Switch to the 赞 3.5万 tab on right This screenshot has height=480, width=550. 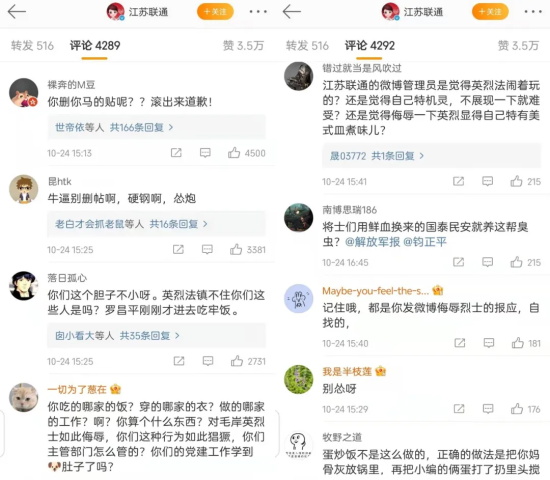(x=518, y=46)
